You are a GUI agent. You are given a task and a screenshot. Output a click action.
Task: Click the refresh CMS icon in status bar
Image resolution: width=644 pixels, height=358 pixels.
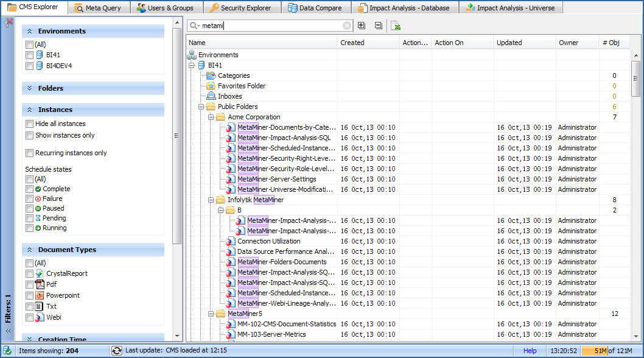point(116,351)
